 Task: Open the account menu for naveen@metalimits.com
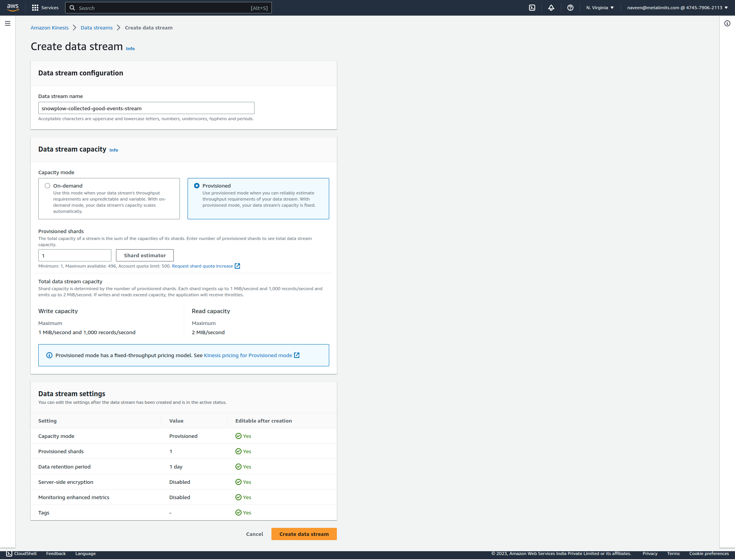pyautogui.click(x=677, y=8)
